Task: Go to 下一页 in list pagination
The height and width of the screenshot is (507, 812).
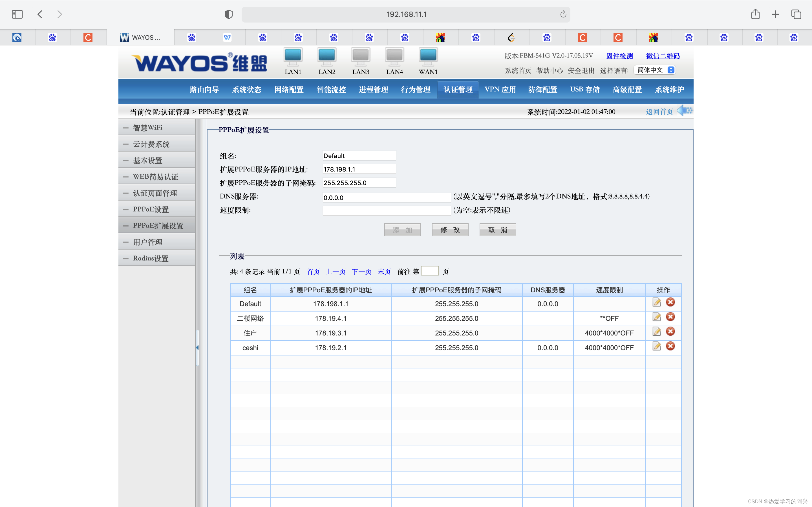Action: [361, 272]
